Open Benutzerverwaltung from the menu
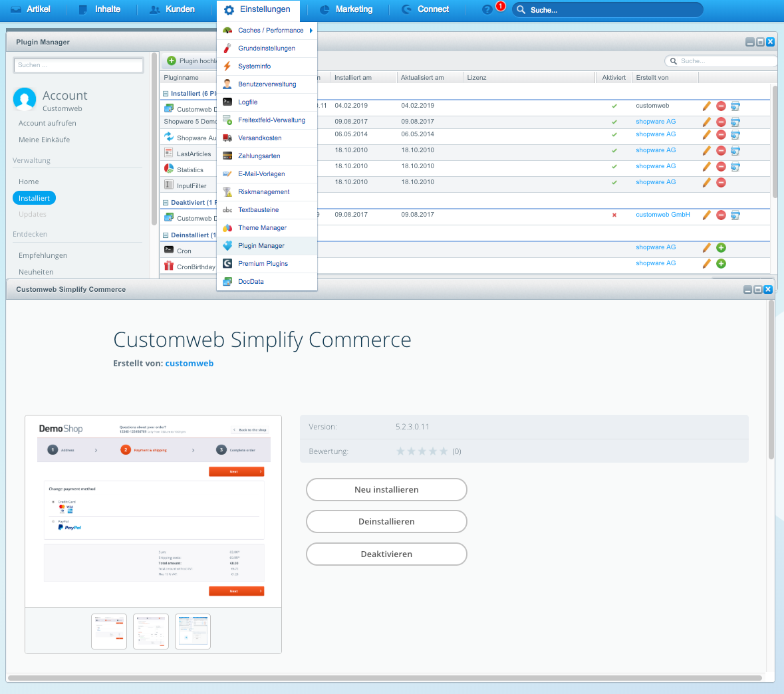 [x=267, y=84]
